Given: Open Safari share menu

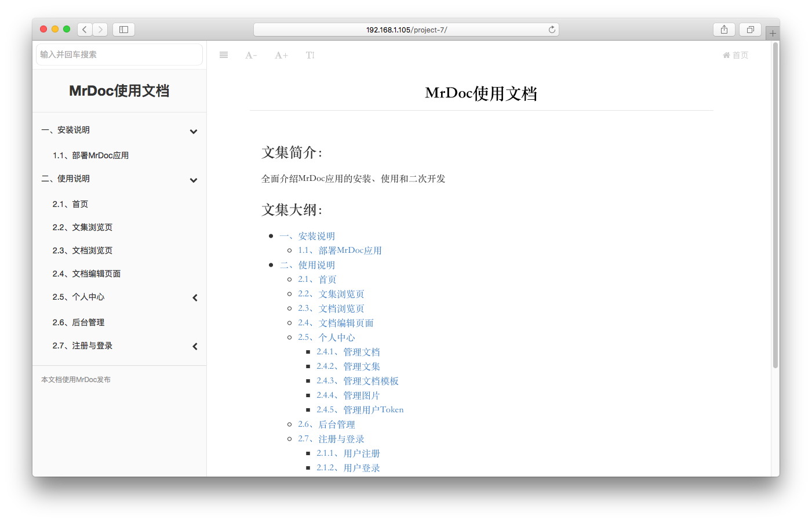Looking at the screenshot, I should (x=724, y=30).
